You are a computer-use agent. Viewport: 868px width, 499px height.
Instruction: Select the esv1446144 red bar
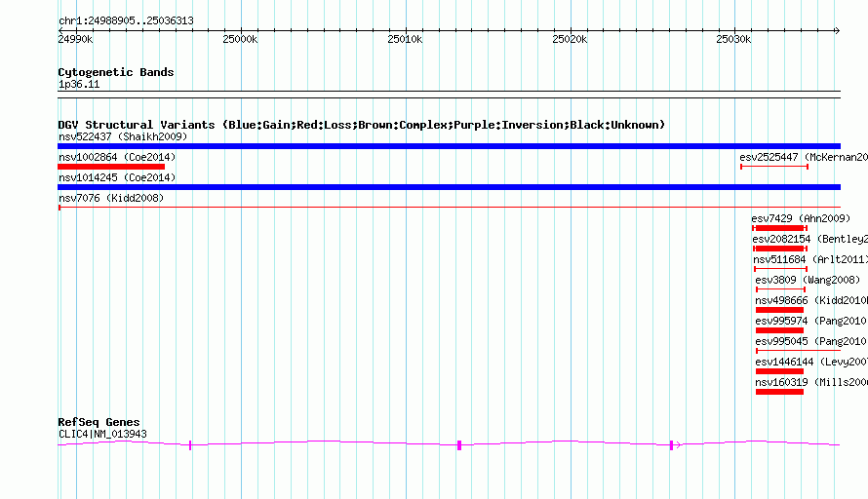coord(779,371)
